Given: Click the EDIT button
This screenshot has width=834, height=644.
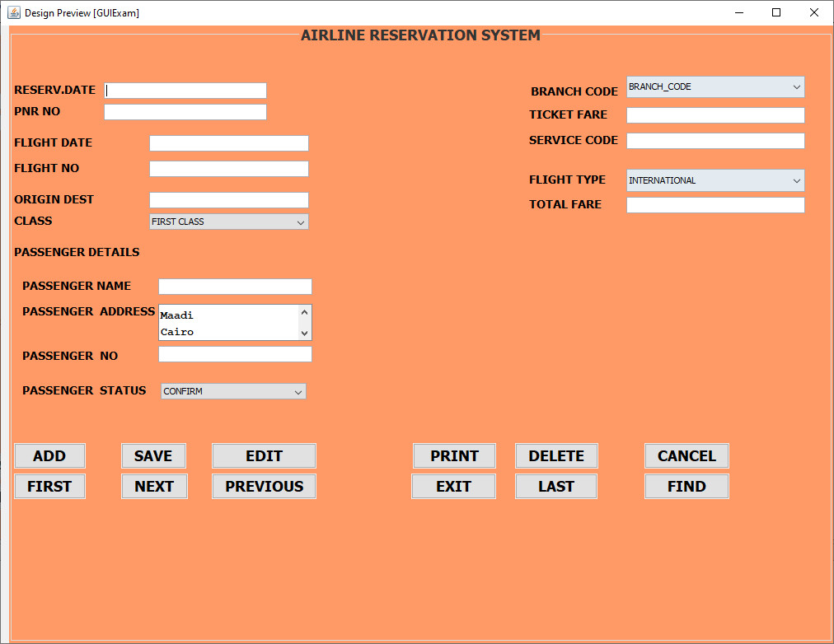Looking at the screenshot, I should tap(264, 456).
